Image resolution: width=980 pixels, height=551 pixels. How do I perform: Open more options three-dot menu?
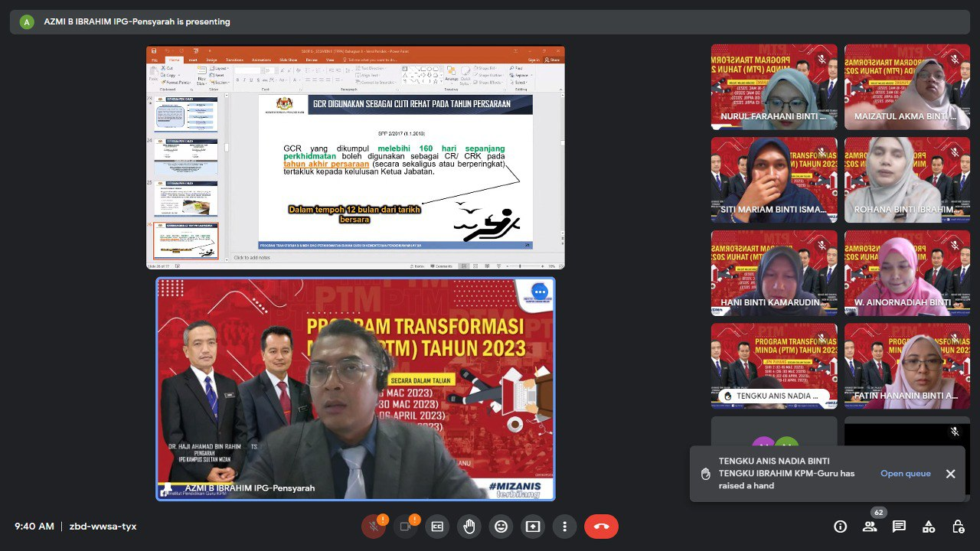(564, 527)
